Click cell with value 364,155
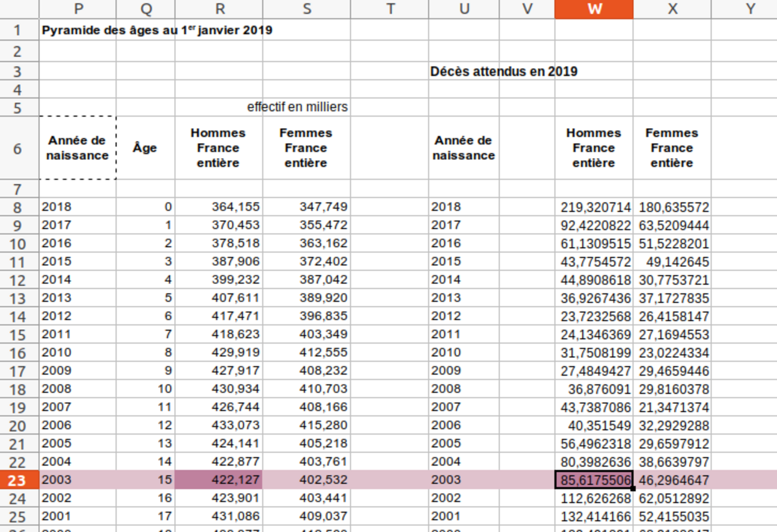This screenshot has width=777, height=532. tap(219, 207)
